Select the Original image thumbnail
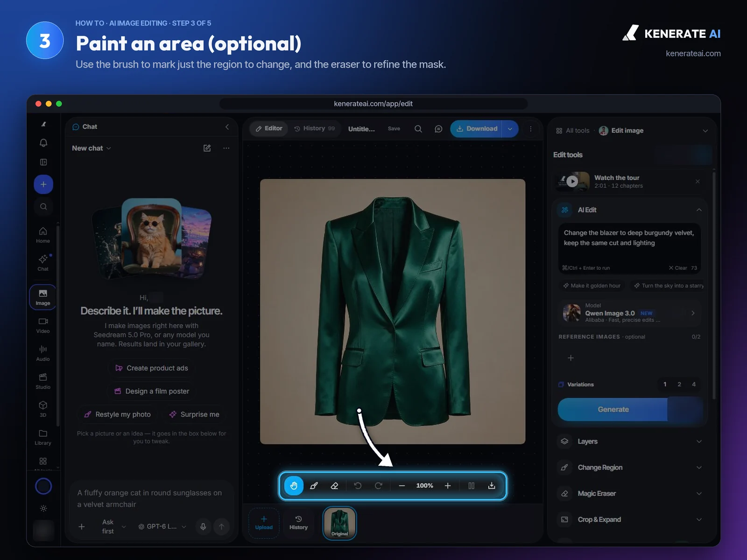Screen dimensions: 747x560 tap(340, 524)
